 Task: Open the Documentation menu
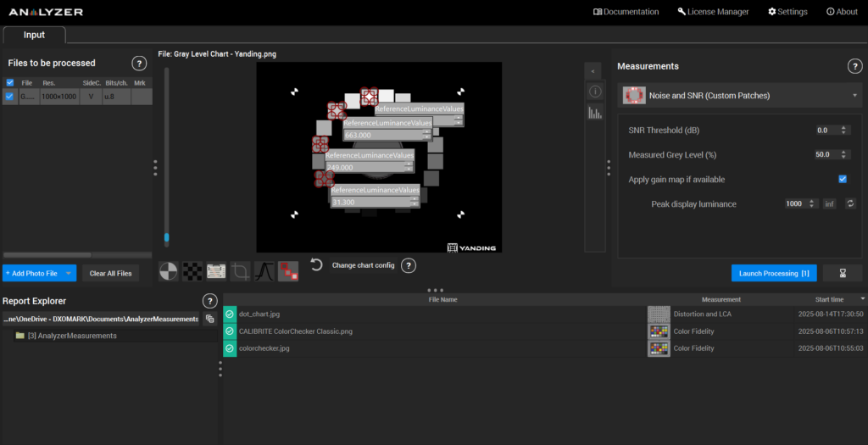pos(626,12)
